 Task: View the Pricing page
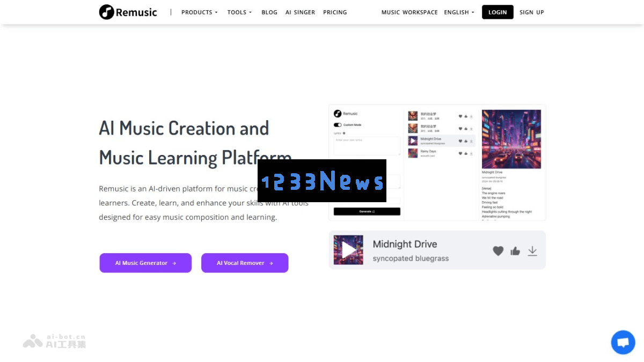point(335,12)
